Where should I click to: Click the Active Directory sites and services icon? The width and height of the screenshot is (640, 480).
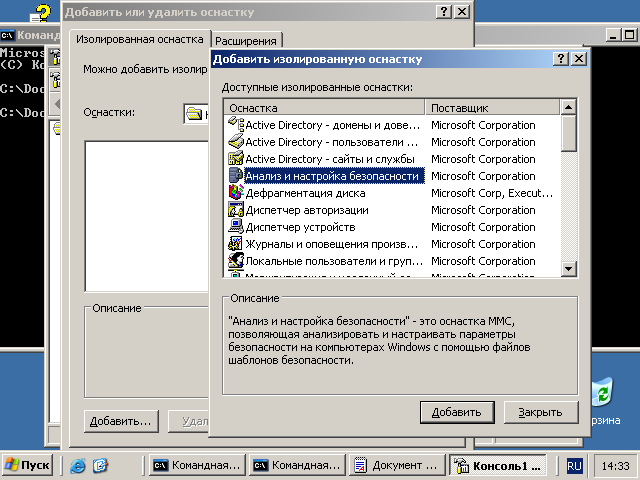point(236,159)
